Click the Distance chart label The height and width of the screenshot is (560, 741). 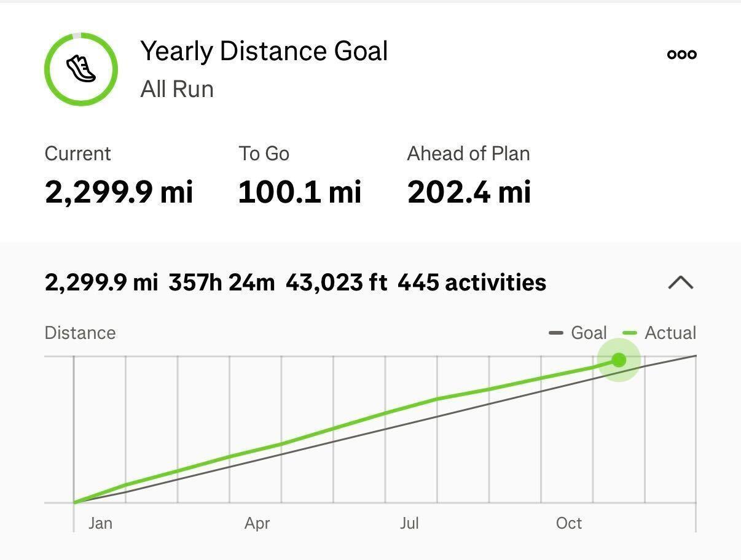tap(80, 333)
